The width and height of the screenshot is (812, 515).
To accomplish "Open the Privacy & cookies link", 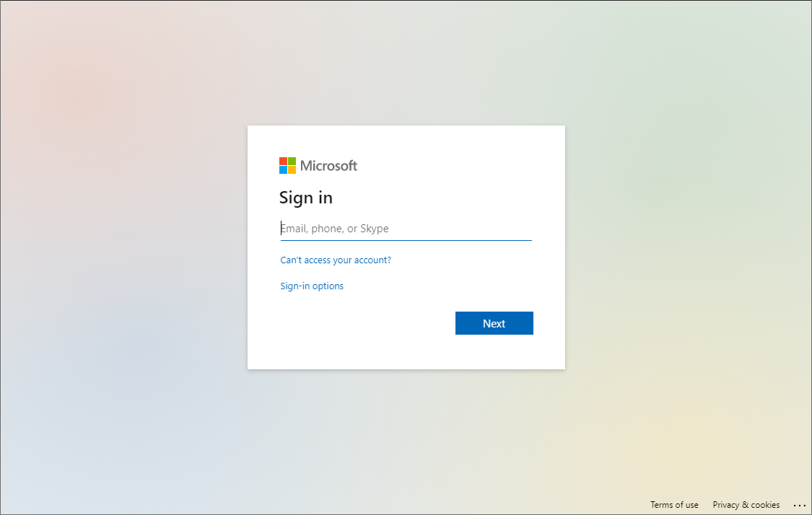I will coord(746,505).
